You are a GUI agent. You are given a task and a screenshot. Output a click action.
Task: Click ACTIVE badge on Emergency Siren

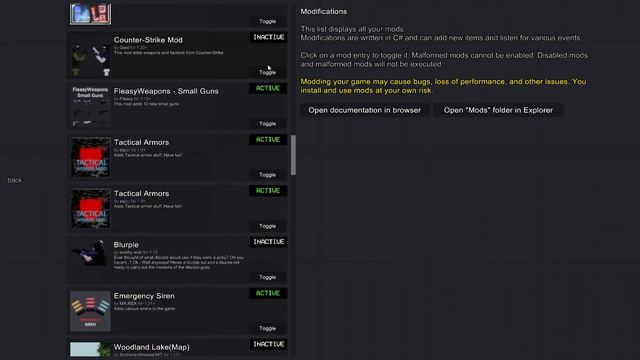point(268,293)
